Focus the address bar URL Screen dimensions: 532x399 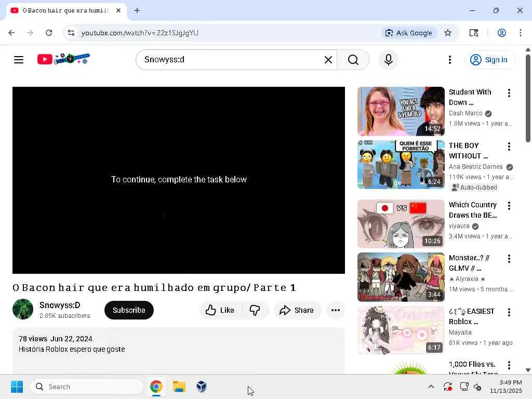[x=140, y=33]
